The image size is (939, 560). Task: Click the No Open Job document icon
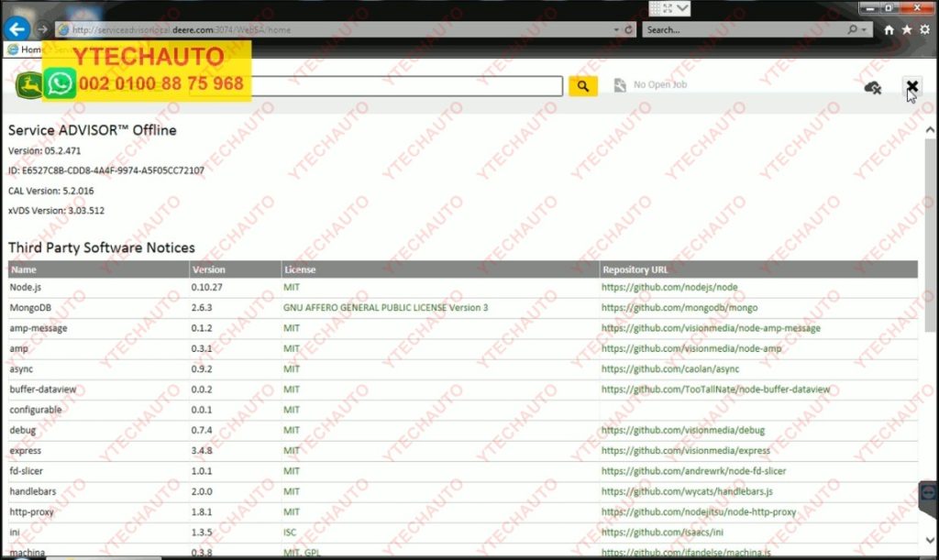[x=620, y=85]
